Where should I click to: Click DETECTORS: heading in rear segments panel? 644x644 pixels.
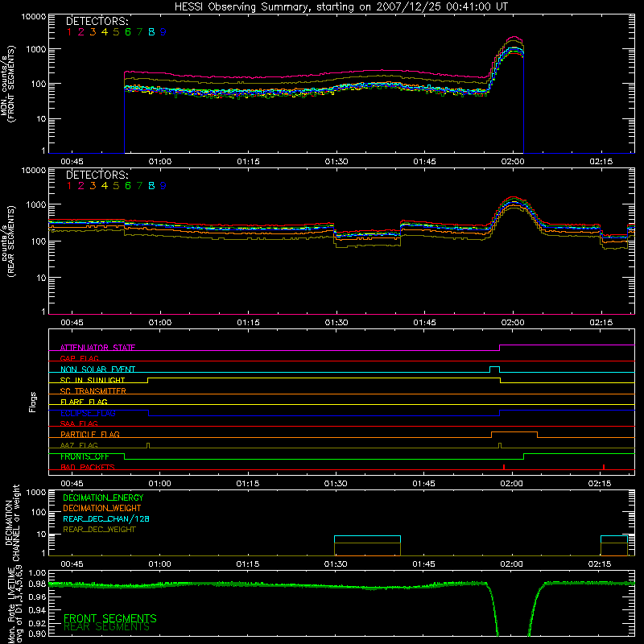(x=97, y=175)
